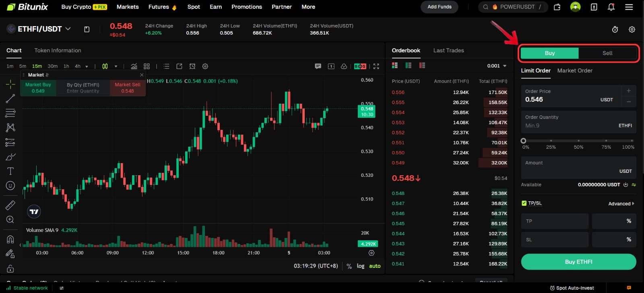Click Market Sell 0.548 button
Image resolution: width=644 pixels, height=293 pixels.
128,88
